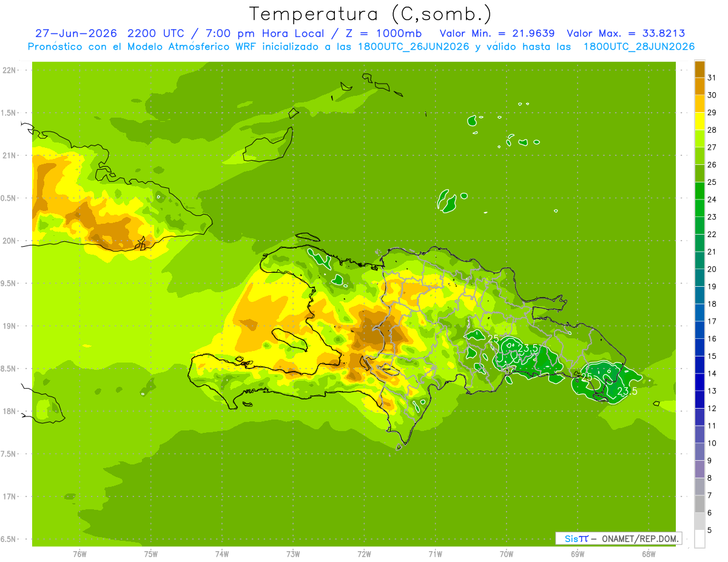Click the '0.5N' latitude label
The height and width of the screenshot is (562, 728).
[9, 198]
